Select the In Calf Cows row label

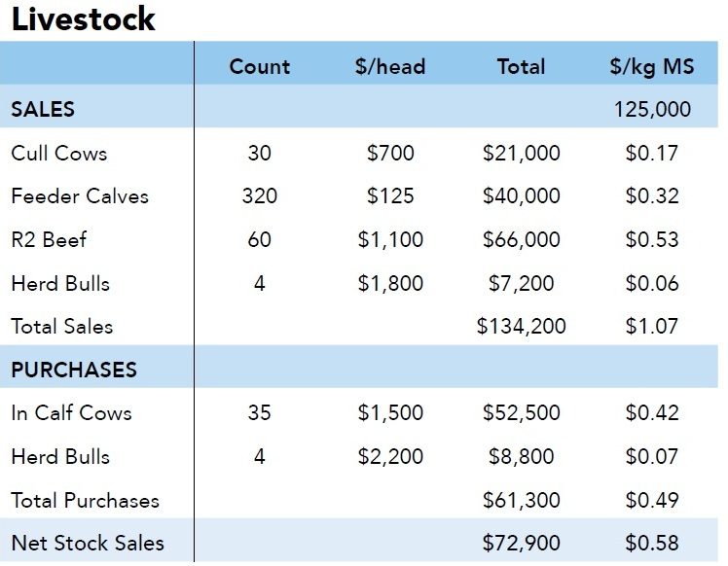71,413
